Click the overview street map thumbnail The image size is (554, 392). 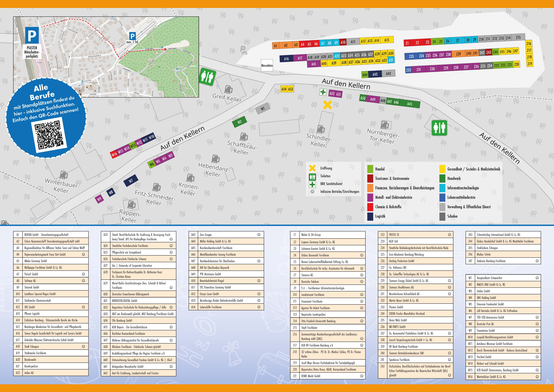coord(106,57)
